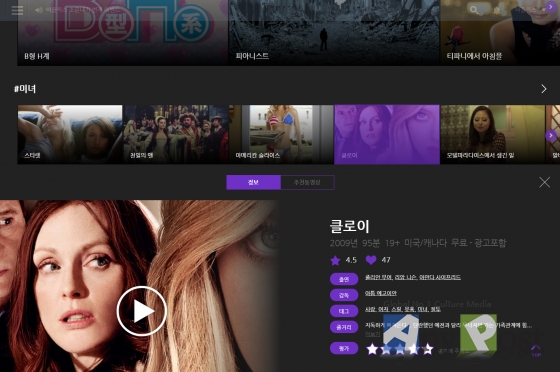Rate five stars in 평가 row
Image resolution: width=560 pixels, height=372 pixels.
(428, 349)
